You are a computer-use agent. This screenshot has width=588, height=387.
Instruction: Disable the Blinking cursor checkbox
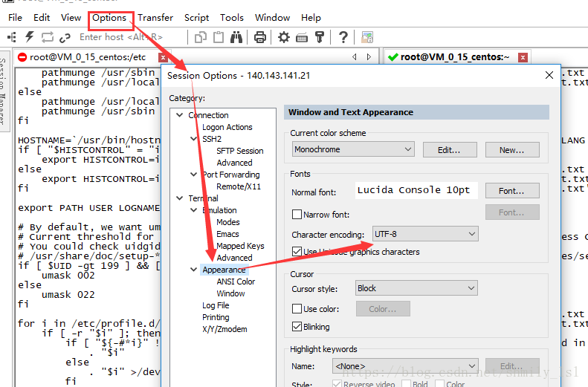pos(297,327)
